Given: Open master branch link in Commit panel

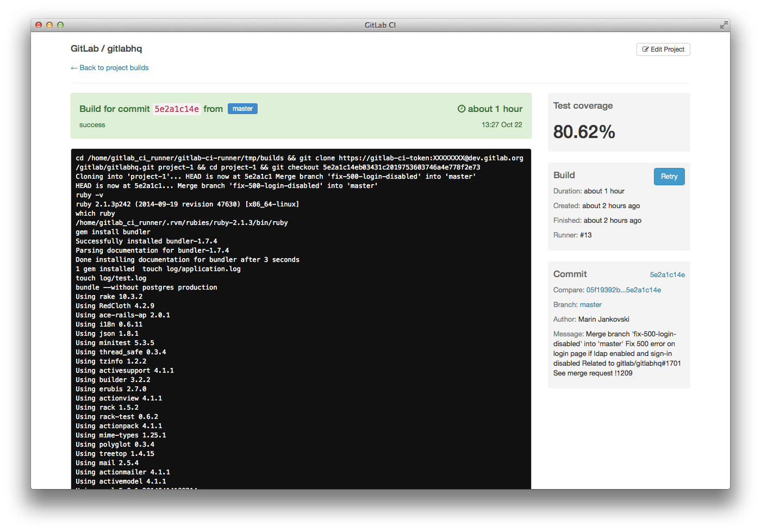Looking at the screenshot, I should 590,305.
